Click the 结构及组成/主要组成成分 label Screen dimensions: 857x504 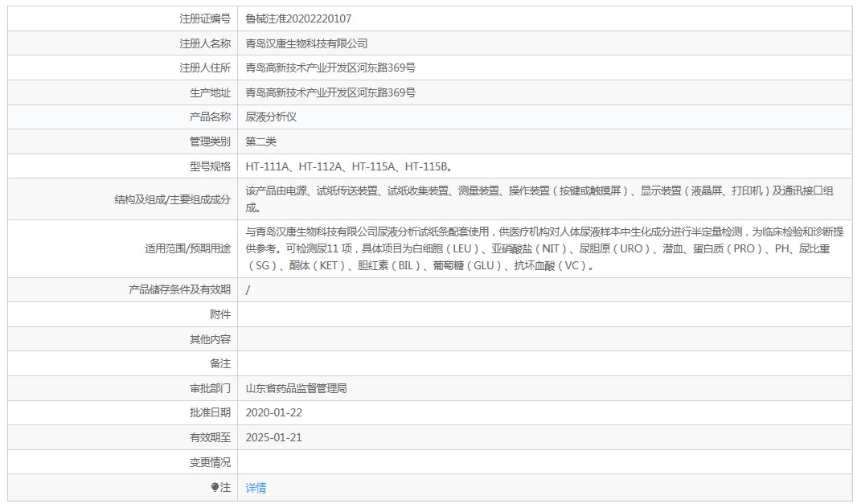172,199
